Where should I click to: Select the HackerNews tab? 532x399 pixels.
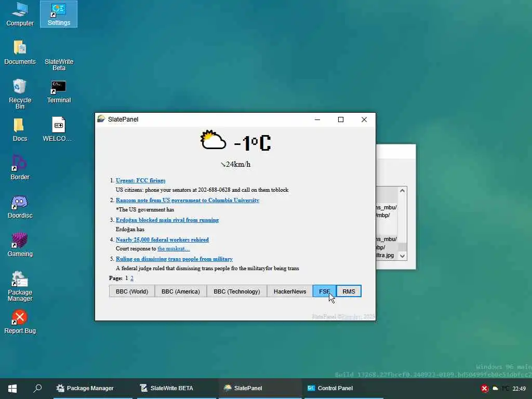tap(290, 291)
